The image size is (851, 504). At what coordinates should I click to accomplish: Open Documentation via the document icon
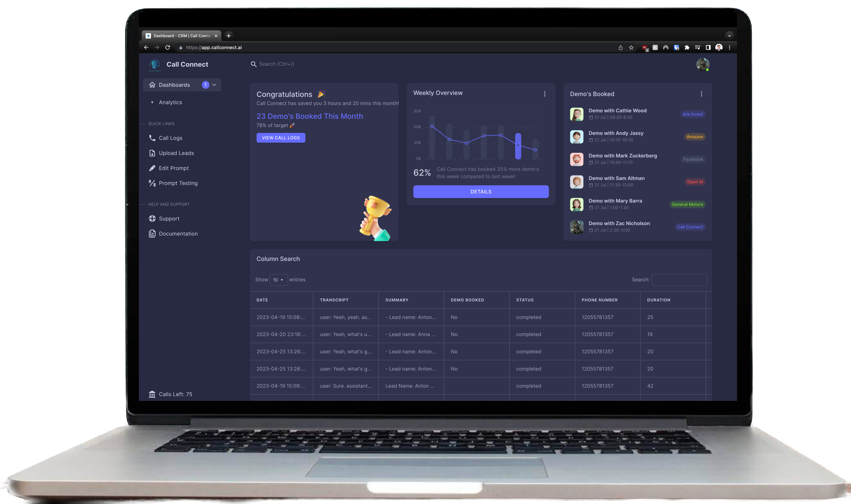click(x=152, y=233)
